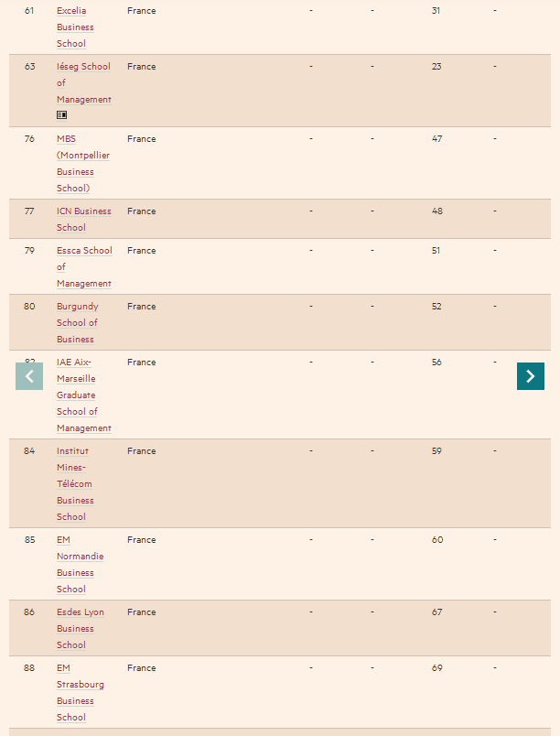
Task: Open Esdes Lyon Business School link
Action: click(81, 629)
